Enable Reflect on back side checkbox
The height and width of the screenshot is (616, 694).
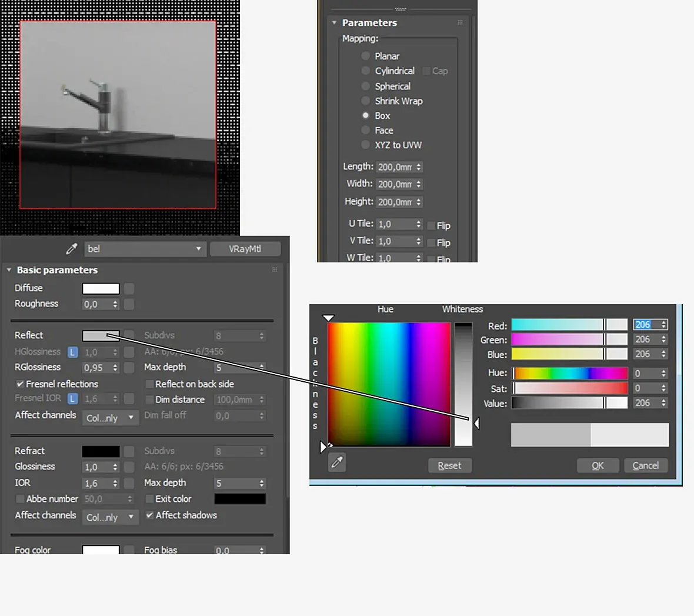(x=149, y=384)
